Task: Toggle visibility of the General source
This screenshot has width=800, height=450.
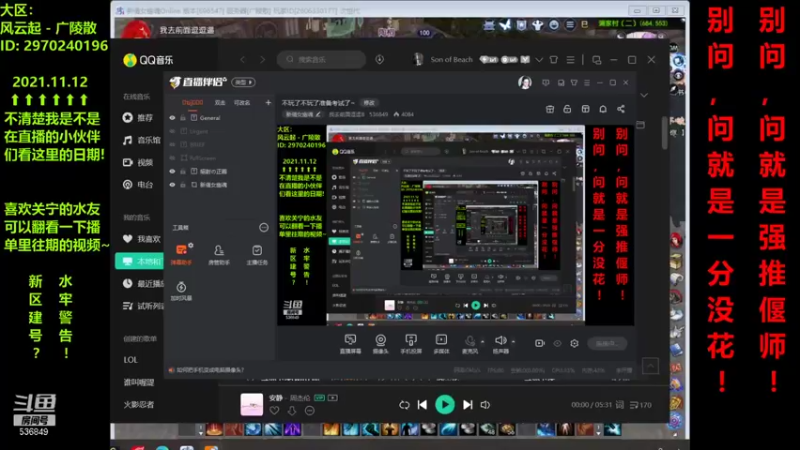Action: [x=172, y=118]
